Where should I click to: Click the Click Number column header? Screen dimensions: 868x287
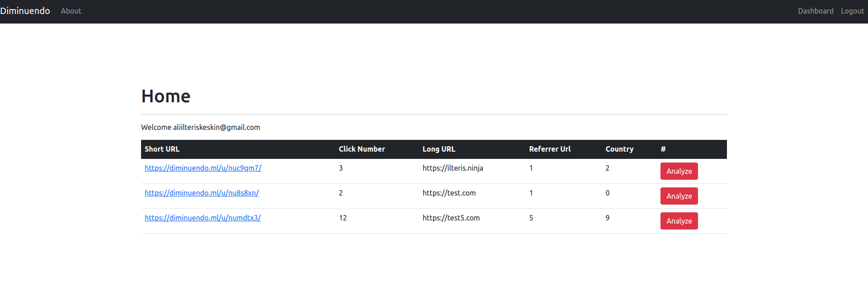click(362, 149)
